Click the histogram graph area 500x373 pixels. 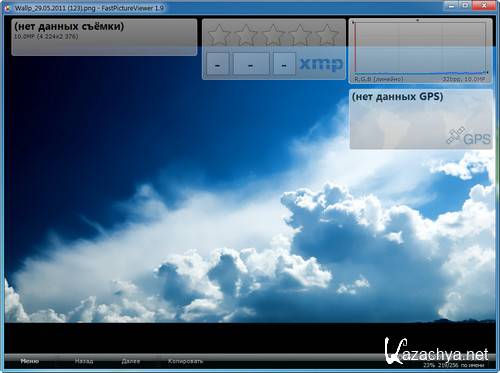point(421,48)
